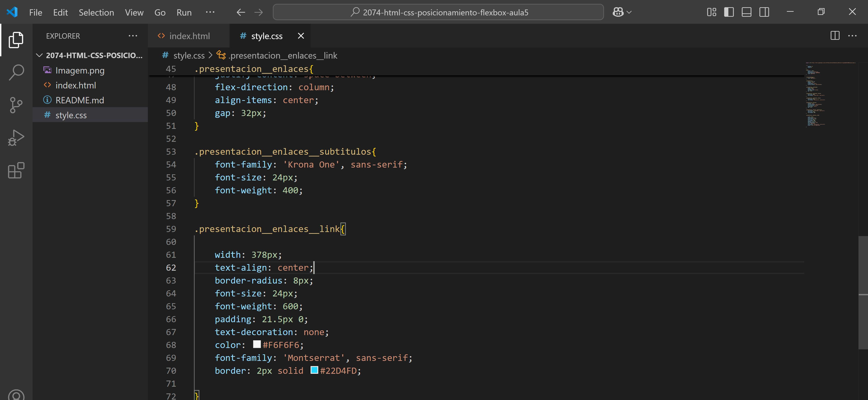868x400 pixels.
Task: Click the command center search box
Action: pos(438,12)
